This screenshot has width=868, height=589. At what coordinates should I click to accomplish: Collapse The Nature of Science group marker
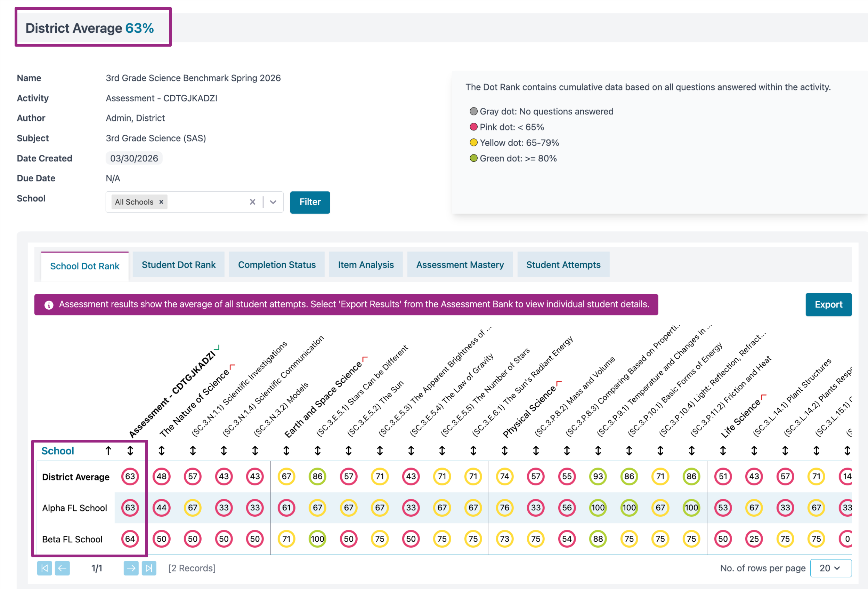coord(232,367)
